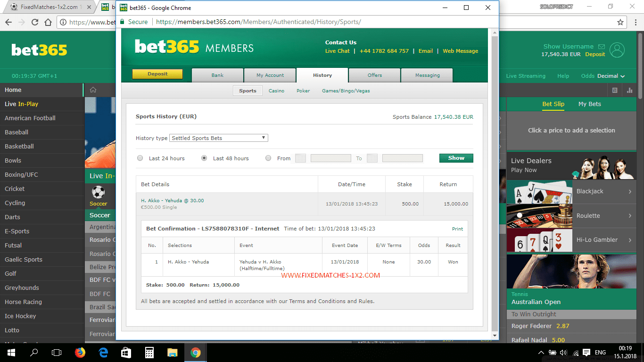Click the green Show button
The height and width of the screenshot is (362, 644).
pos(456,158)
